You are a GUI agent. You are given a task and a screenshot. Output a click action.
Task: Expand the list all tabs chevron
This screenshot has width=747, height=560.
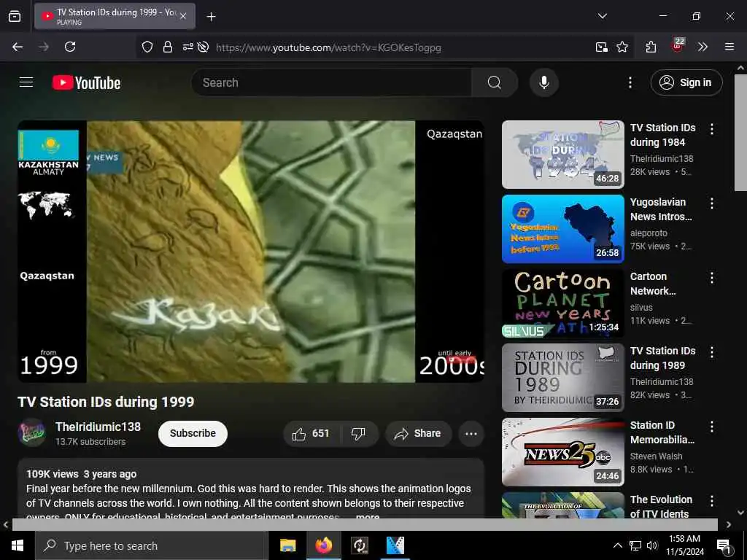point(602,16)
